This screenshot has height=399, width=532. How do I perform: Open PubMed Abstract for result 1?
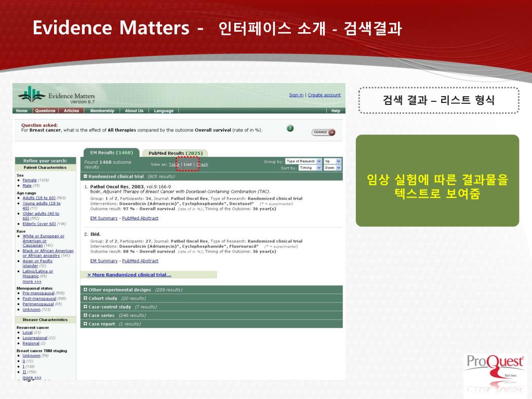[x=140, y=218]
